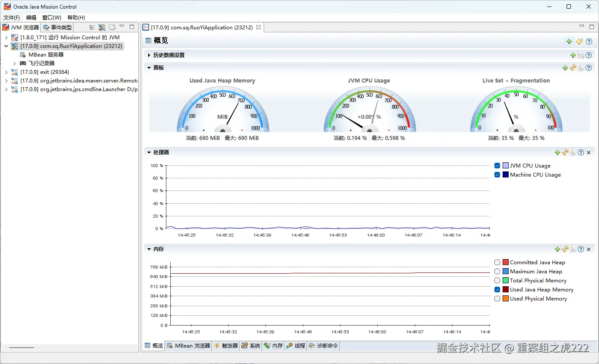The height and width of the screenshot is (364, 599).
Task: Close the 内存 chart section with X icon
Action: [x=589, y=249]
